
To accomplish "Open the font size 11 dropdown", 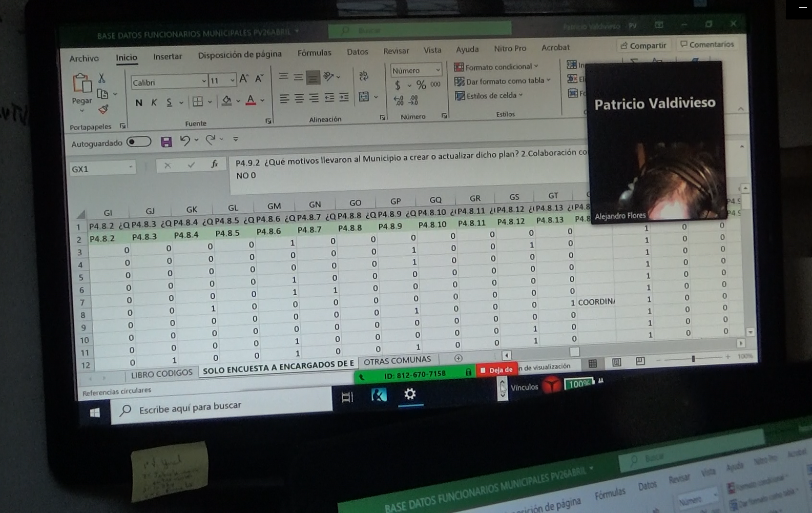I will pos(232,80).
